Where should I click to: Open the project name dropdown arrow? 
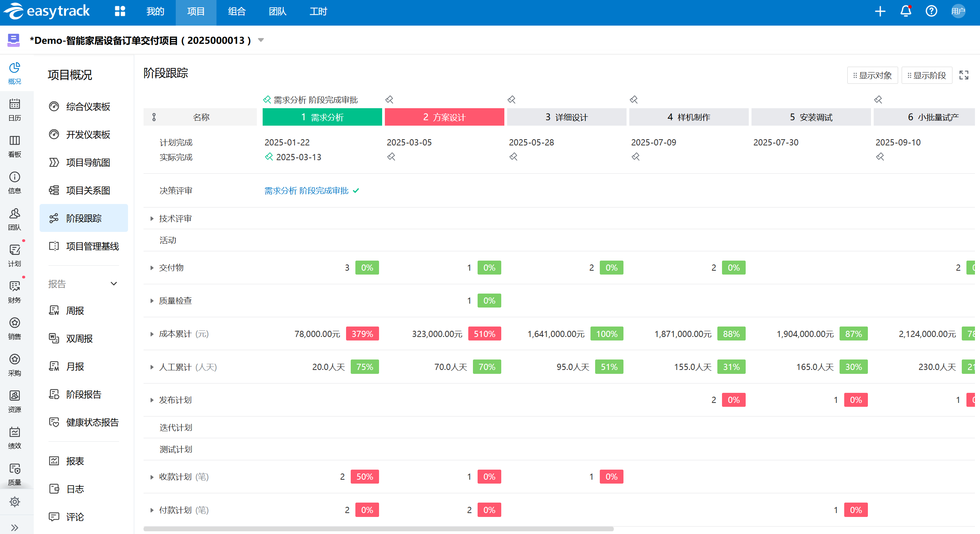click(x=261, y=40)
